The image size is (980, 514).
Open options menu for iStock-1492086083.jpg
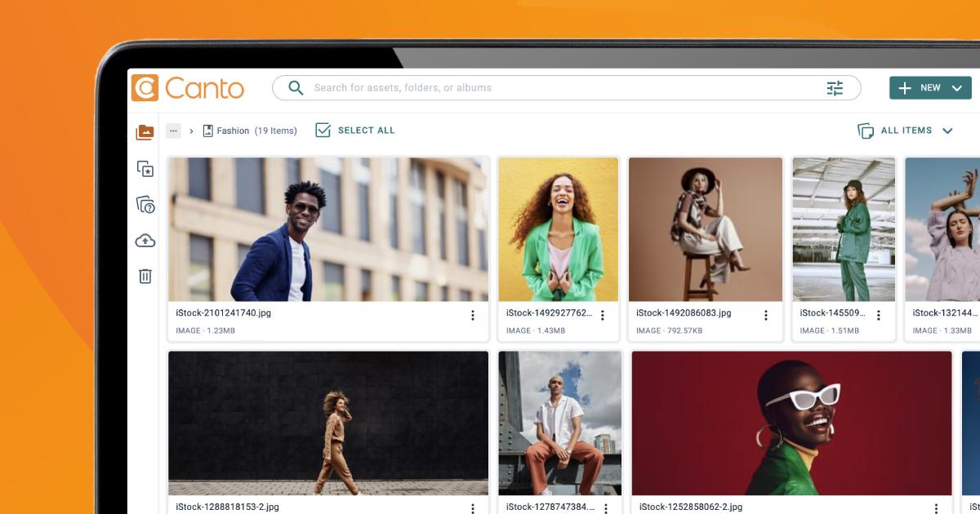(766, 315)
